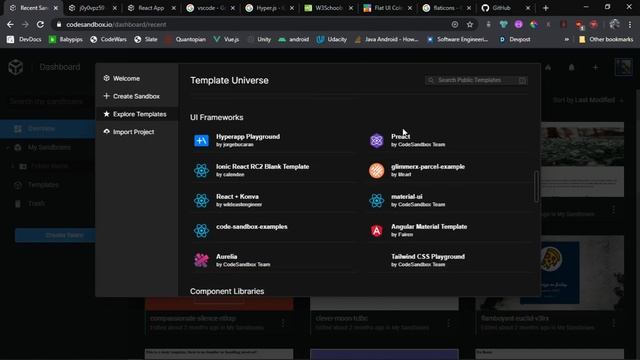
Task: Click the code-sandbox-examples React icon
Action: (x=201, y=231)
